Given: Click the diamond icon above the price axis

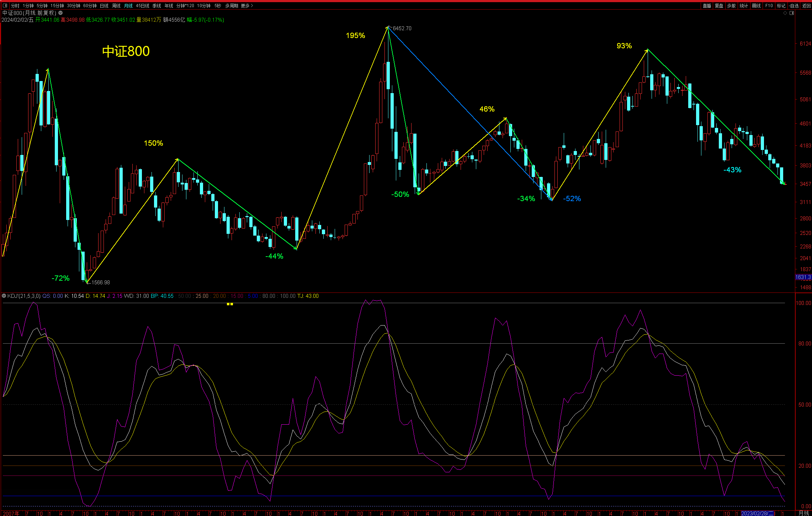Looking at the screenshot, I should pos(785,13).
